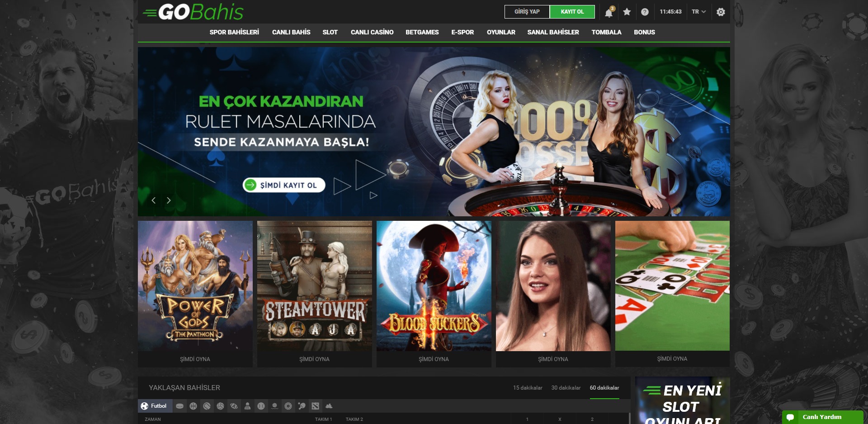Viewport: 868px width, 424px height.
Task: Go to next banner slide arrow
Action: tap(169, 200)
